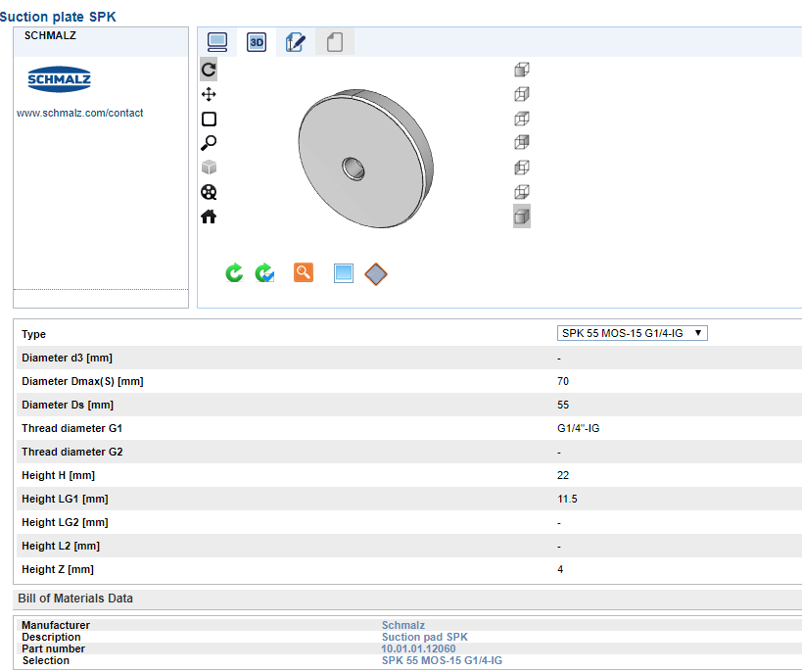This screenshot has width=802, height=672.
Task: Click the green refresh arrow icon
Action: click(x=234, y=272)
